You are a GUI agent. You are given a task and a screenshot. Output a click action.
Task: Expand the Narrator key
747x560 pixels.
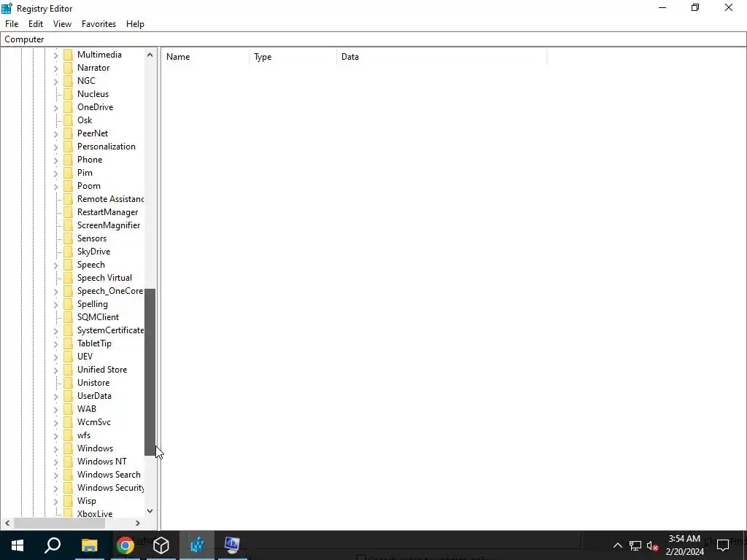[55, 69]
